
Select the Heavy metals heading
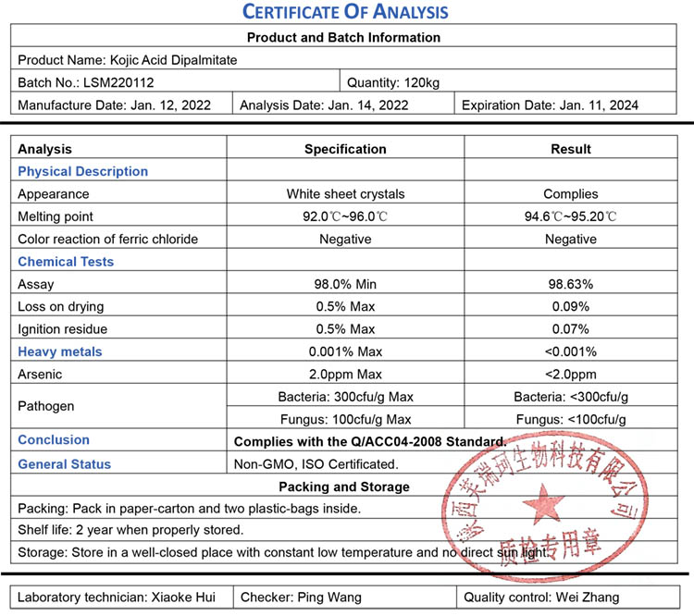pyautogui.click(x=60, y=351)
